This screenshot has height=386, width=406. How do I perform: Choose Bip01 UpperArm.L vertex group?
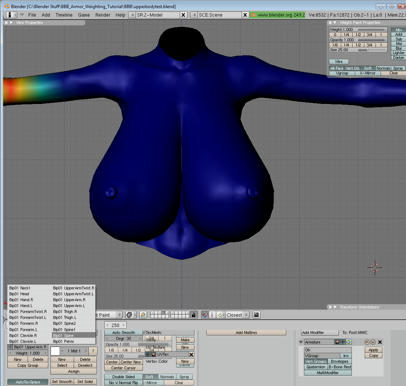69,306
